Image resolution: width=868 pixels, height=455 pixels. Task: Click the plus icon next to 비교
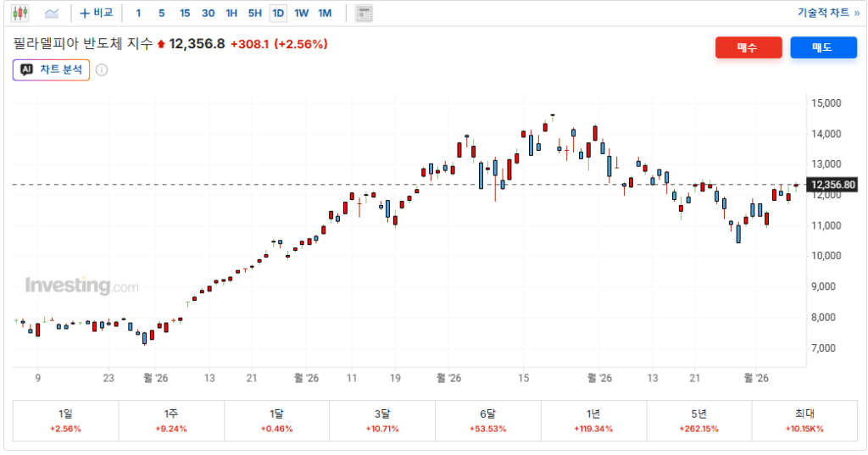tap(85, 14)
